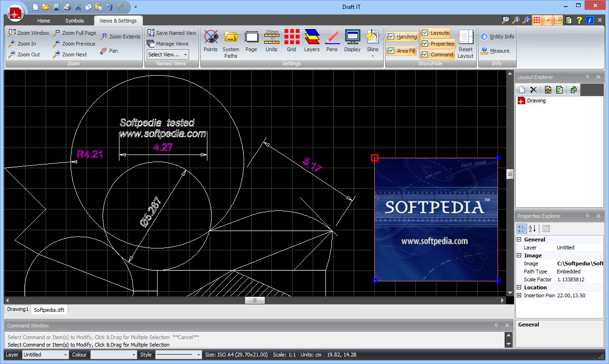Click the yellow question mark Help icon

(x=579, y=20)
